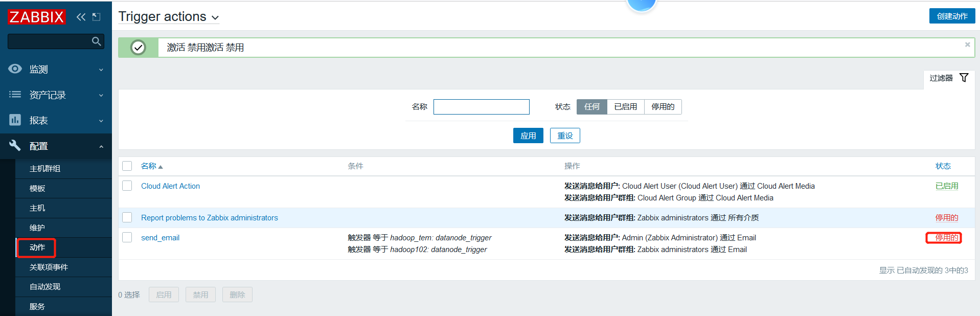This screenshot has width=980, height=316.
Task: Check the send_email row checkbox
Action: click(x=127, y=237)
